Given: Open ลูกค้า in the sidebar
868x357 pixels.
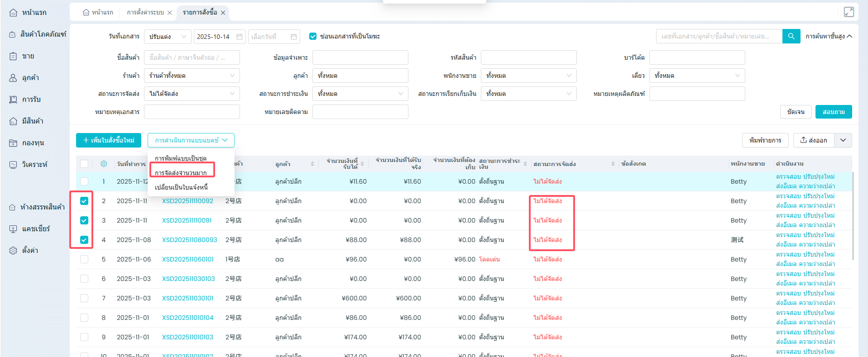Looking at the screenshot, I should coord(30,78).
